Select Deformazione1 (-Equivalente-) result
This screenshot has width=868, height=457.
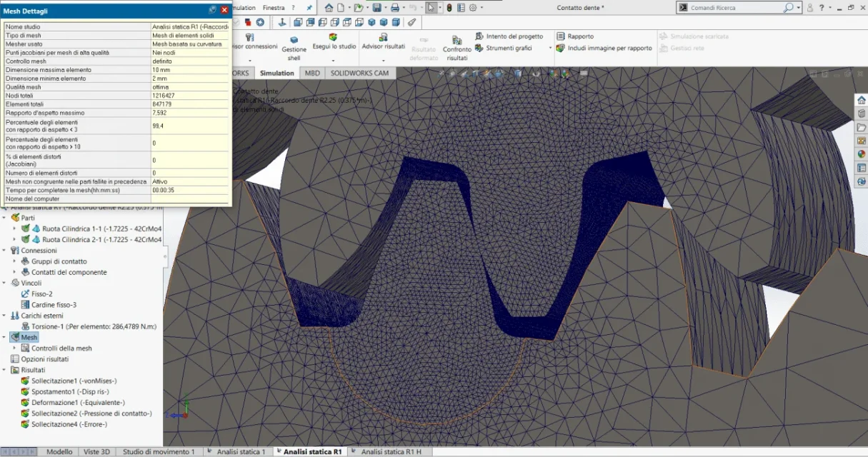(73, 402)
